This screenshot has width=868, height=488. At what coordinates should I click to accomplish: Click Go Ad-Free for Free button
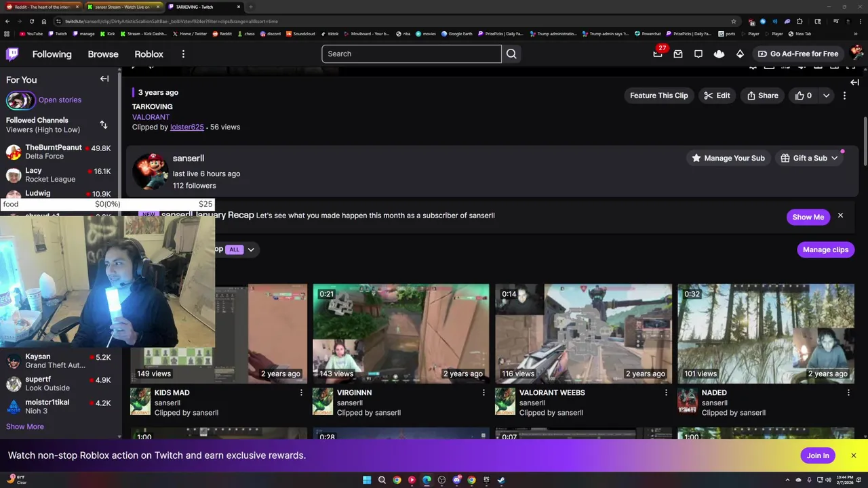(798, 54)
